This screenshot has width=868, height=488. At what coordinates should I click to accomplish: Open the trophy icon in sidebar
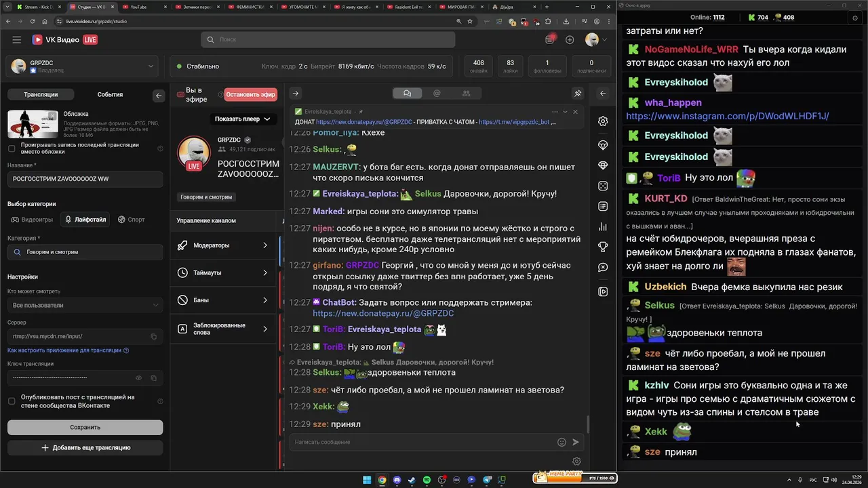[x=603, y=247]
